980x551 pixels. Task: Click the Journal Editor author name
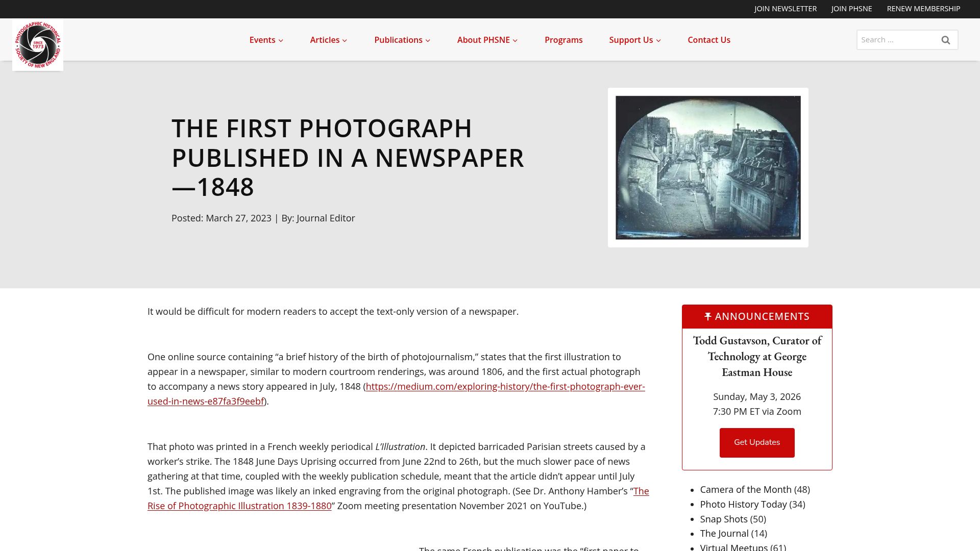click(326, 218)
